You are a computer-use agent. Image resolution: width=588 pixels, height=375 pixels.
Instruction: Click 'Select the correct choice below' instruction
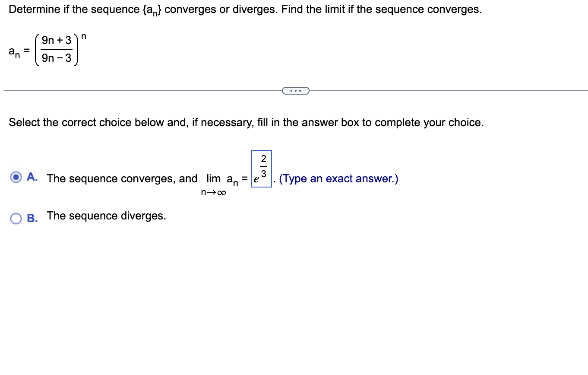[246, 122]
